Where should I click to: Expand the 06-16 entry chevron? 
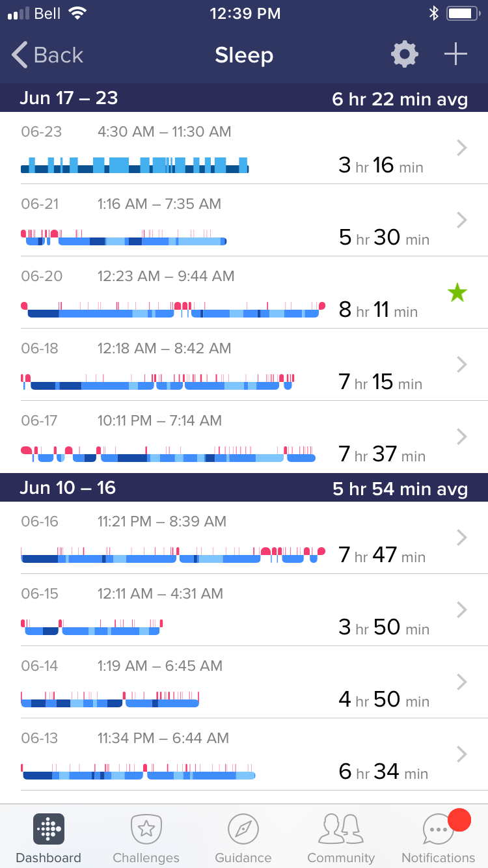(462, 537)
